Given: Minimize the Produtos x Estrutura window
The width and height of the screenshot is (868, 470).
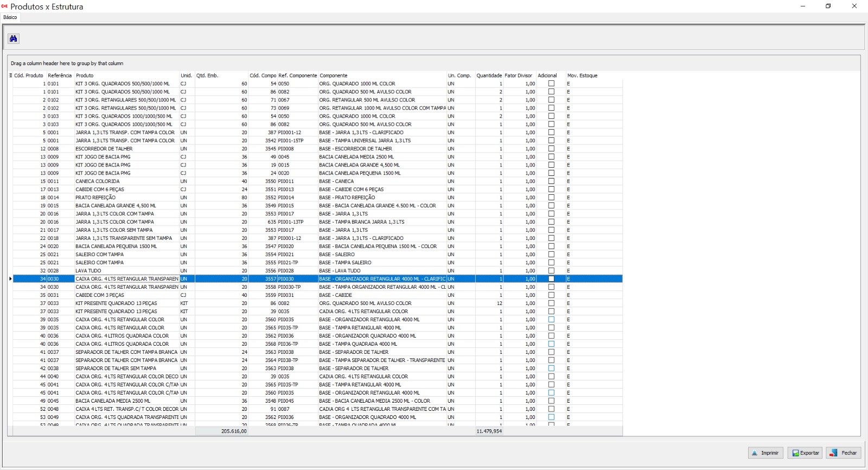Looking at the screenshot, I should click(802, 7).
